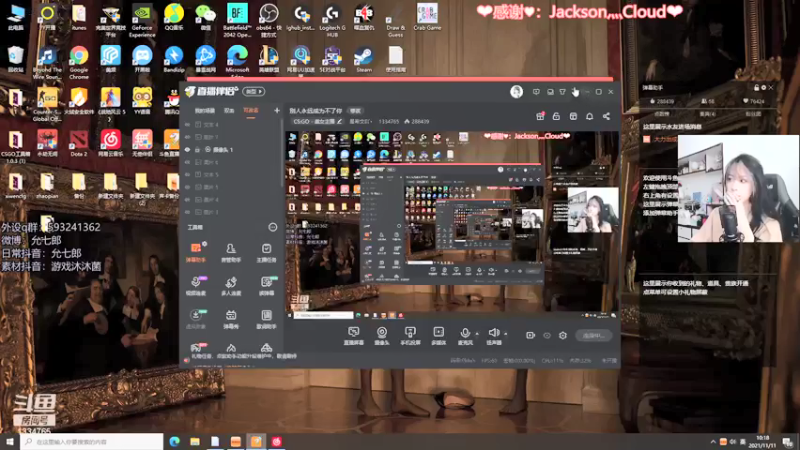The image size is (800, 450).
Task: Open the orientation switch beside the 直播伴侣 logo
Action: [x=254, y=91]
